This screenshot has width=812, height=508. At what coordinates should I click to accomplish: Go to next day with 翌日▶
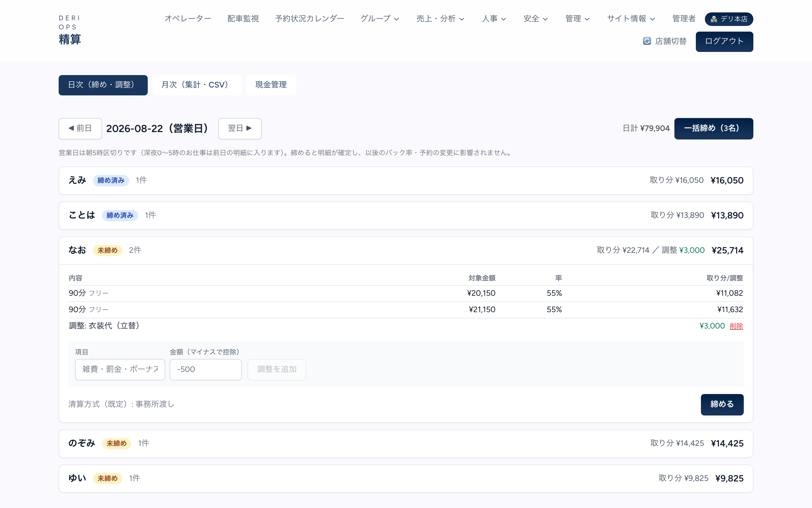coord(240,128)
